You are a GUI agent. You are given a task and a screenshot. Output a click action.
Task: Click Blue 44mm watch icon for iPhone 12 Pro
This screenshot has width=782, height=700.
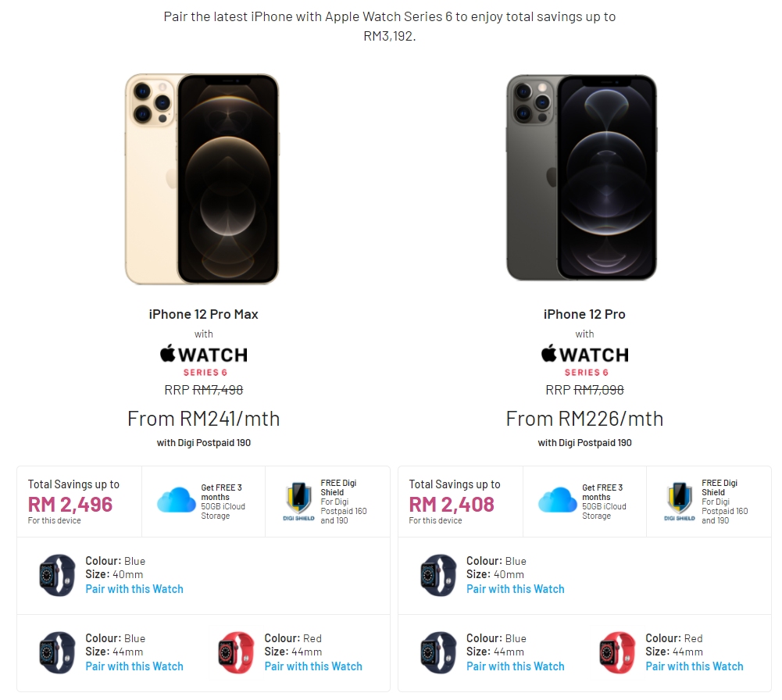pyautogui.click(x=438, y=653)
